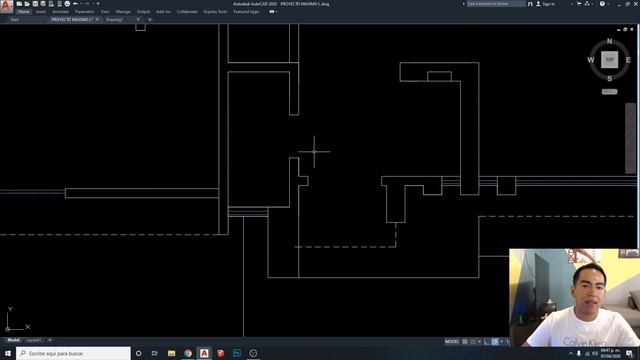The image size is (640, 360).
Task: Add a new layout with plus icon
Action: [x=50, y=340]
